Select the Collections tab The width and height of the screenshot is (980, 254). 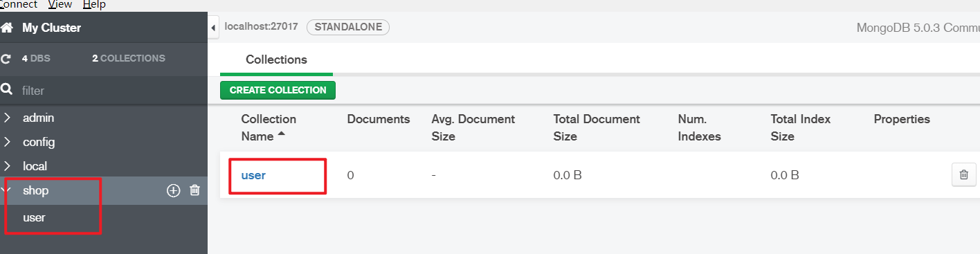tap(276, 60)
